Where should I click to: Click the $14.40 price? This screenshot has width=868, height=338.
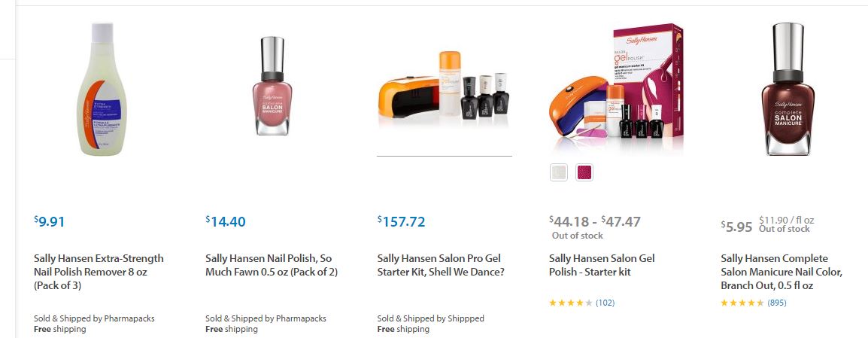[225, 221]
